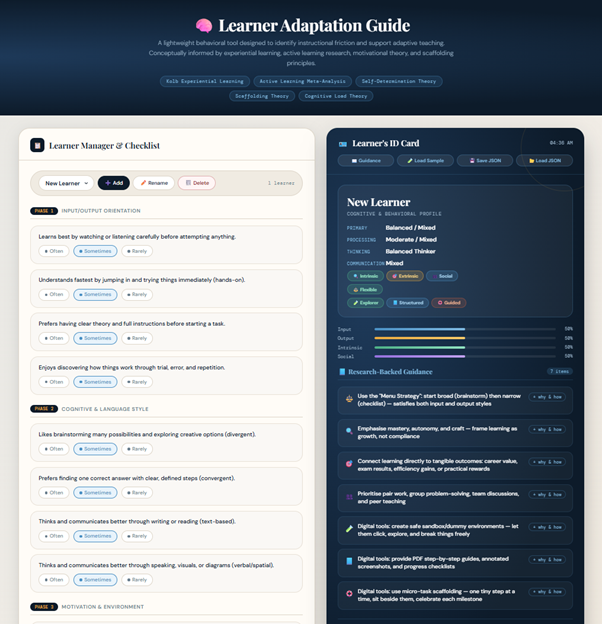Add a new learner

coord(114,183)
